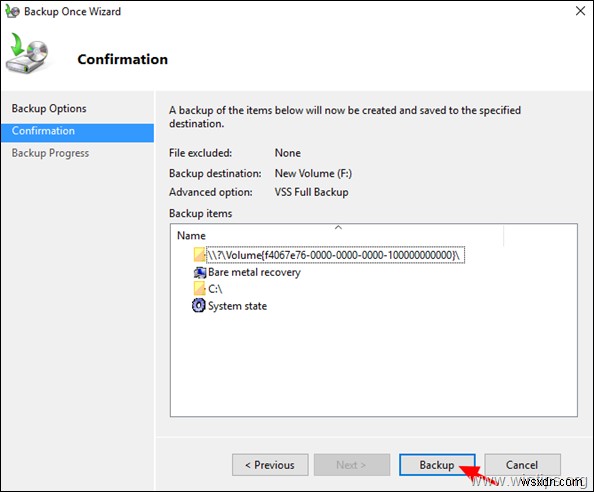Select the Bare metal recovery item
Screen dimensions: 594x492
254,272
